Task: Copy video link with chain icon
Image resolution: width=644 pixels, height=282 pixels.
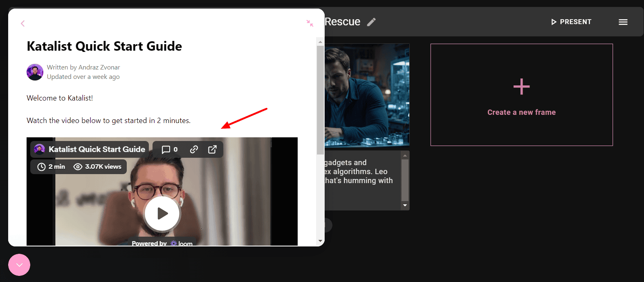Action: coord(194,150)
